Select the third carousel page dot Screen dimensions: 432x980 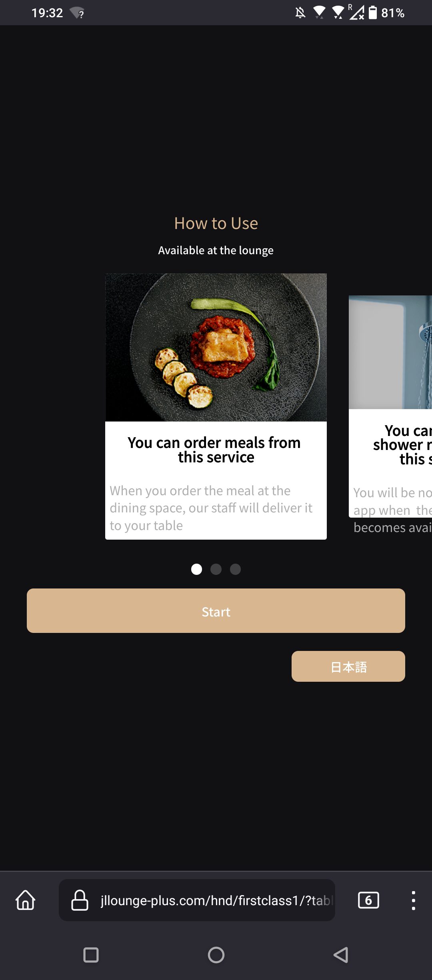(235, 569)
